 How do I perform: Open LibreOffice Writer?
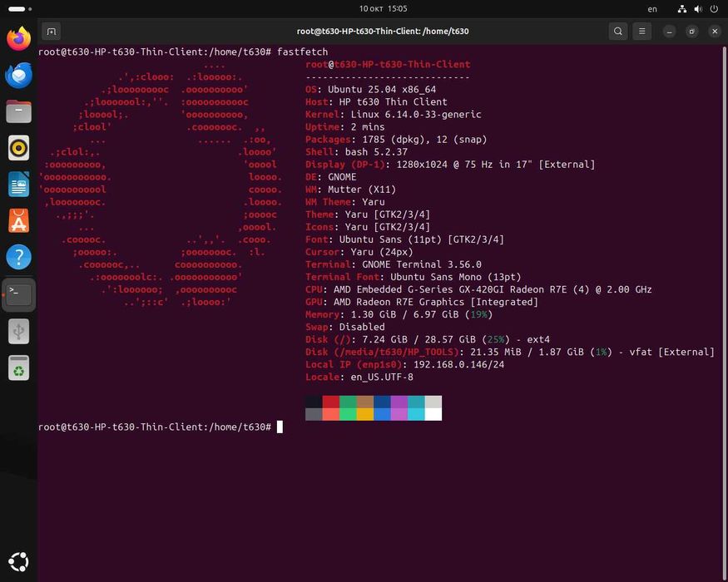pos(18,185)
